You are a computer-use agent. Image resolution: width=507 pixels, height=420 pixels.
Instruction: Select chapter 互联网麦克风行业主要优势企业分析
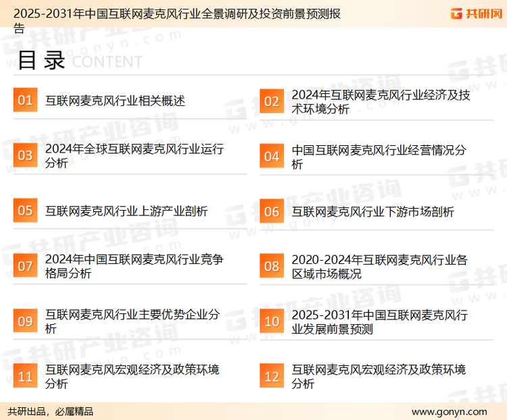(132, 321)
